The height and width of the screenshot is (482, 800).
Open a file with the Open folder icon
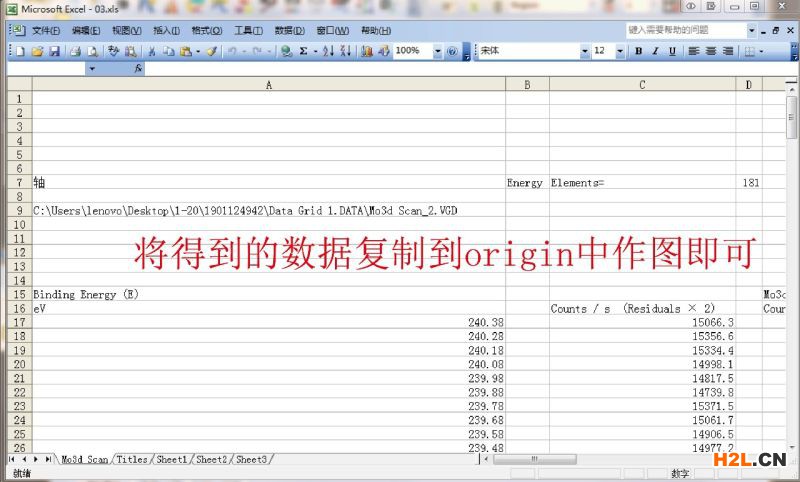point(38,51)
